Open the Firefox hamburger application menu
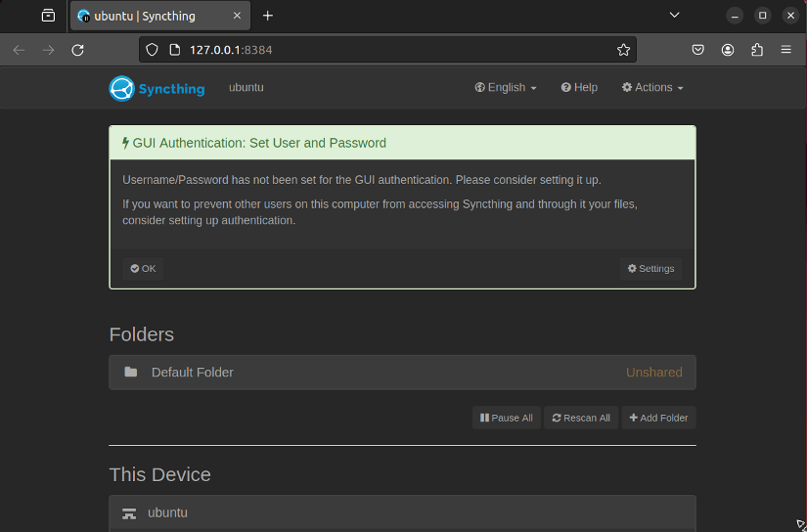Image resolution: width=807 pixels, height=532 pixels. 785,50
